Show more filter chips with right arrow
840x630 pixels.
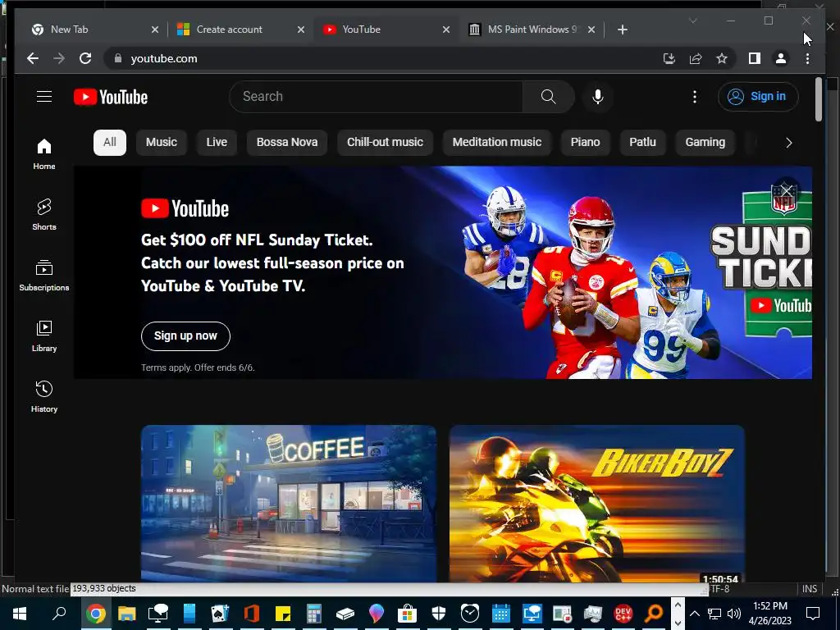coord(788,143)
